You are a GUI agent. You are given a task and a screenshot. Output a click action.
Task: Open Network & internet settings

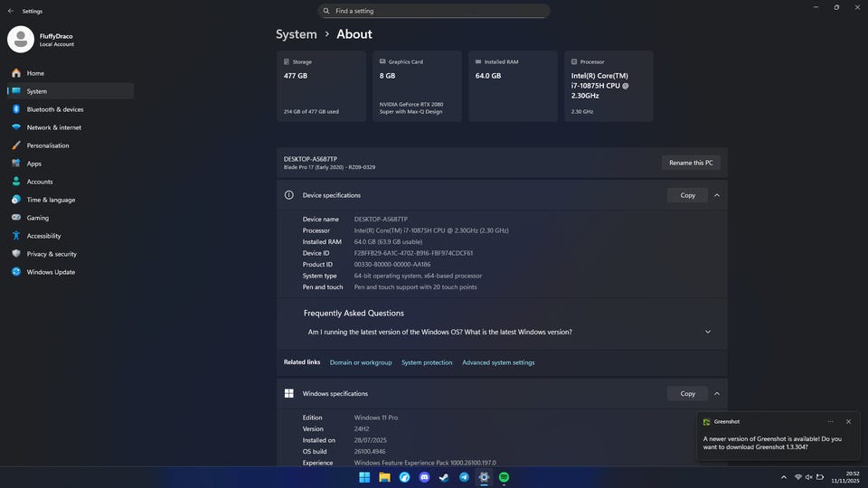[71, 127]
